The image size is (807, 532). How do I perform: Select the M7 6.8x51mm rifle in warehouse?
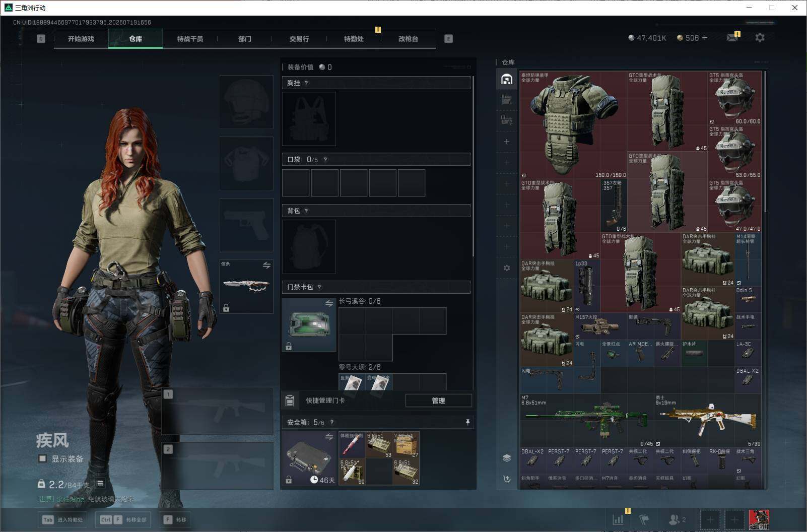point(587,421)
